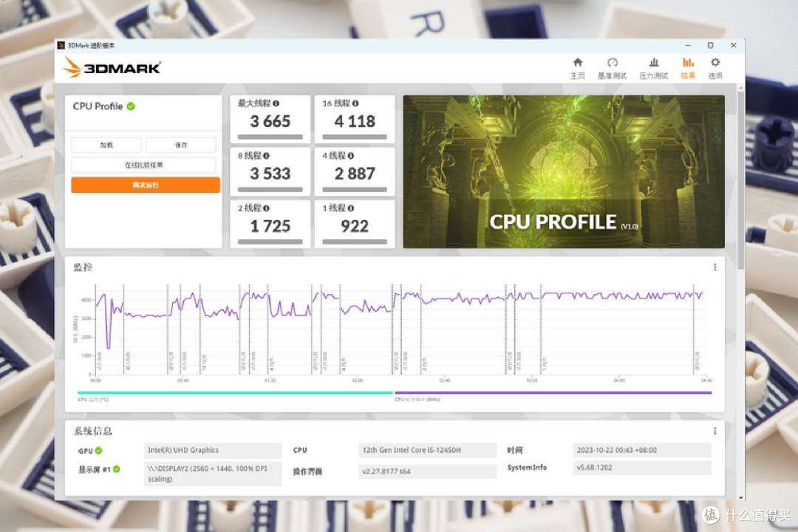Switch to the Benchmarks (基准测试) tab
The height and width of the screenshot is (532, 798).
(x=612, y=69)
